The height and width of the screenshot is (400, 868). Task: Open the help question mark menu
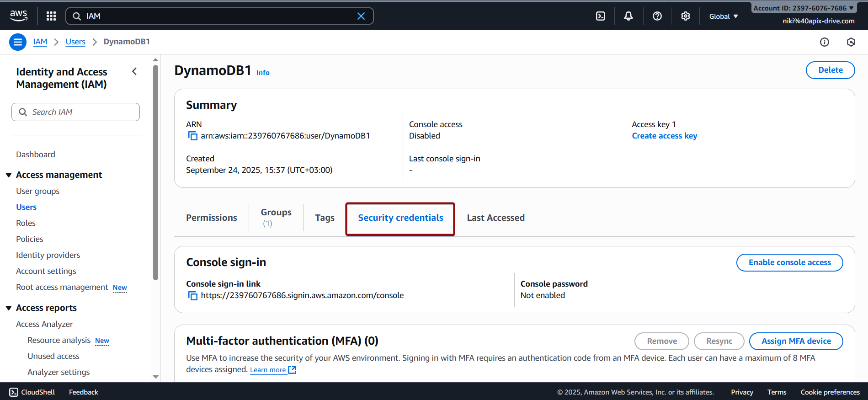tap(657, 16)
